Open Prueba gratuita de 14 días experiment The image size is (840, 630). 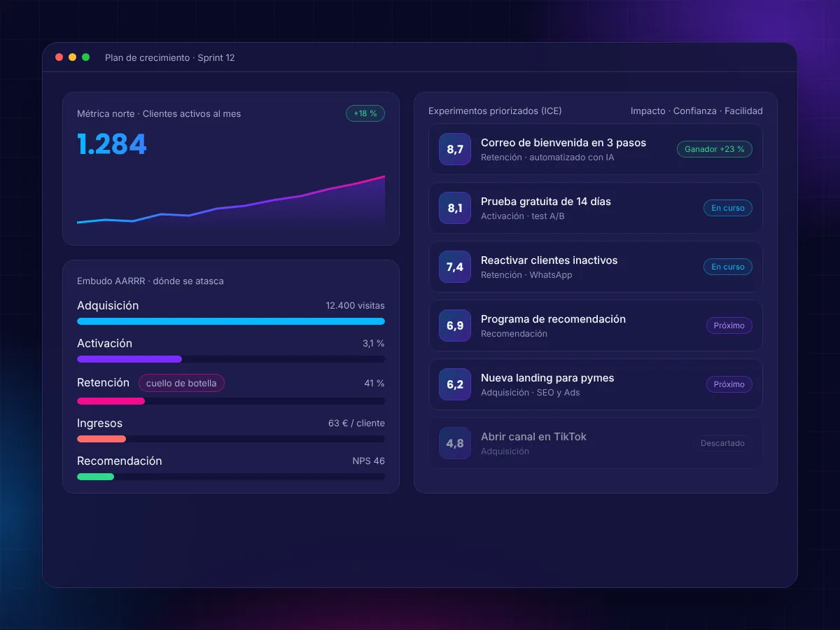(546, 202)
